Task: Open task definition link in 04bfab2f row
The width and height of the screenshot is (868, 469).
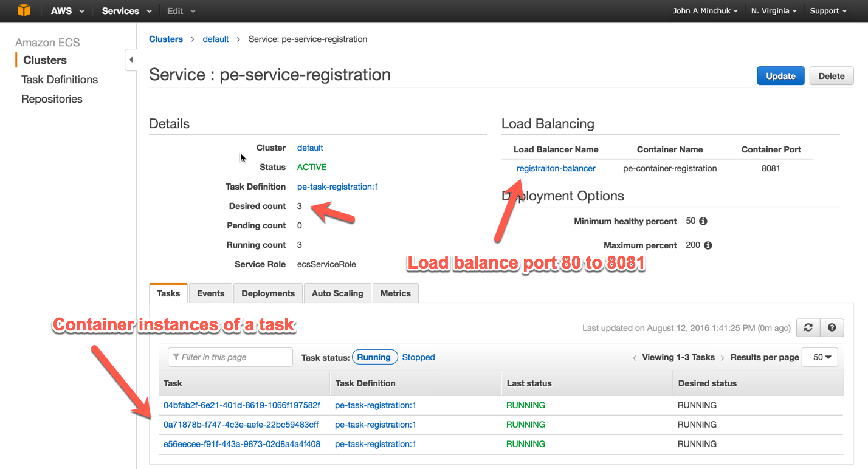Action: (x=376, y=405)
